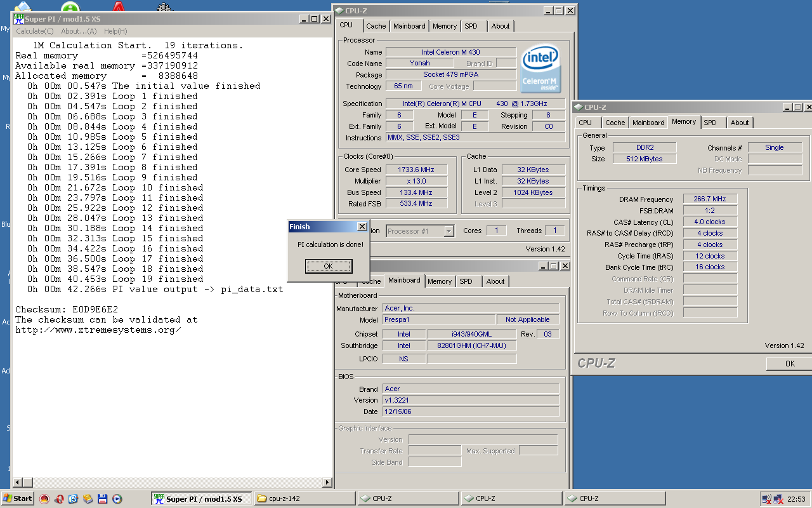Click Core Speed 1733.6 MHz value
This screenshot has width=812, height=508.
(x=416, y=170)
